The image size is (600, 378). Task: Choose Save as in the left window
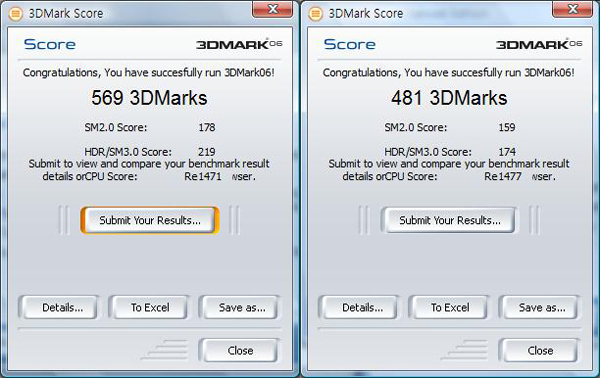click(x=241, y=307)
